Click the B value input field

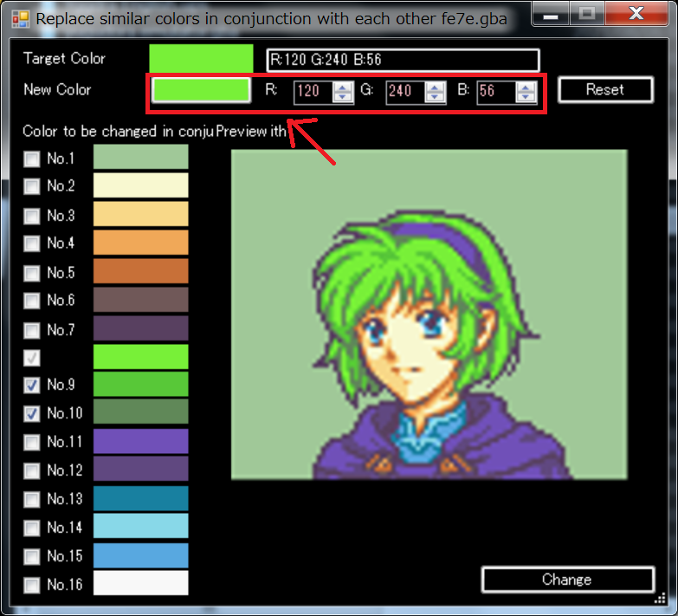[x=497, y=92]
